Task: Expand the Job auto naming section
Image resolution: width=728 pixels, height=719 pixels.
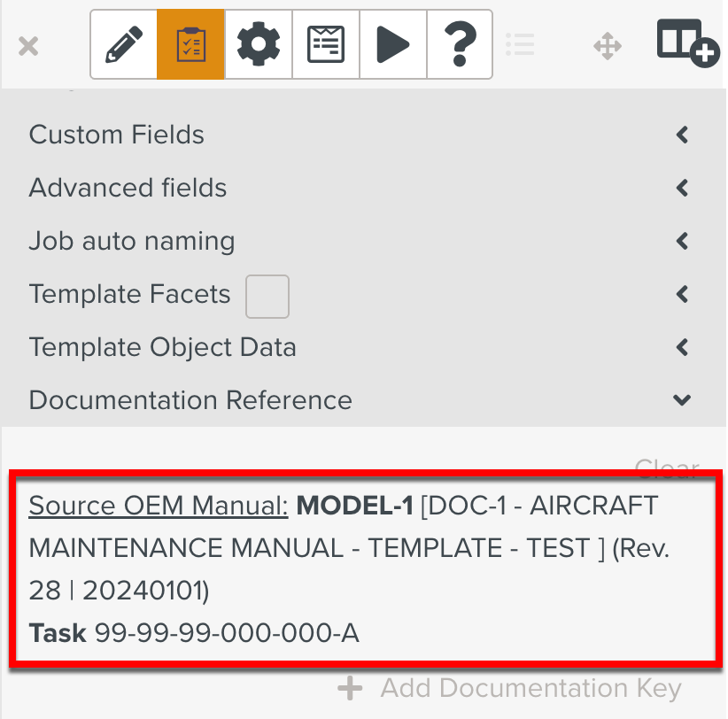Action: [x=681, y=241]
